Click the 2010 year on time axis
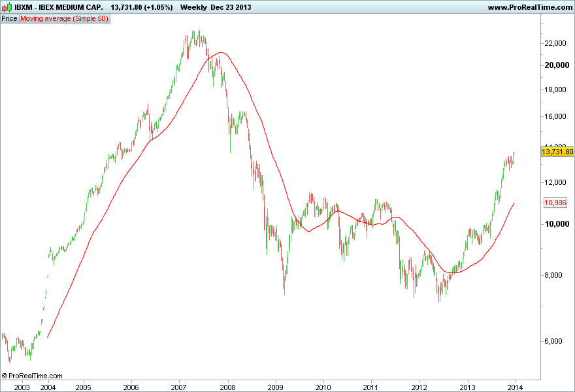This screenshot has height=392, width=575. [323, 387]
